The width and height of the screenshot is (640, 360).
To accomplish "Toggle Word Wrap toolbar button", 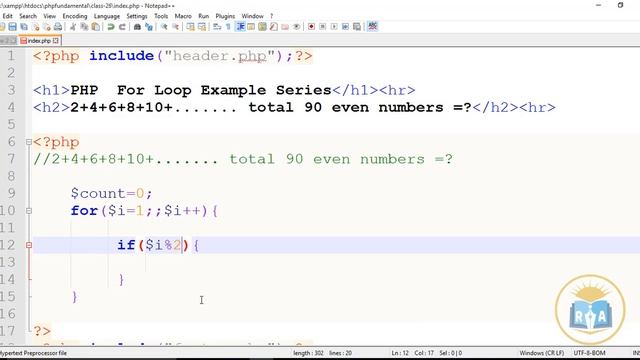I will click(217, 27).
